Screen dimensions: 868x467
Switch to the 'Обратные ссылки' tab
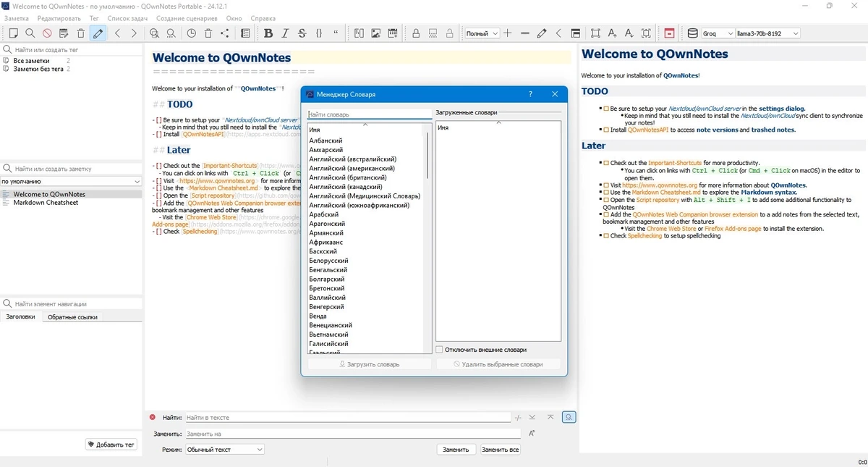[72, 317]
